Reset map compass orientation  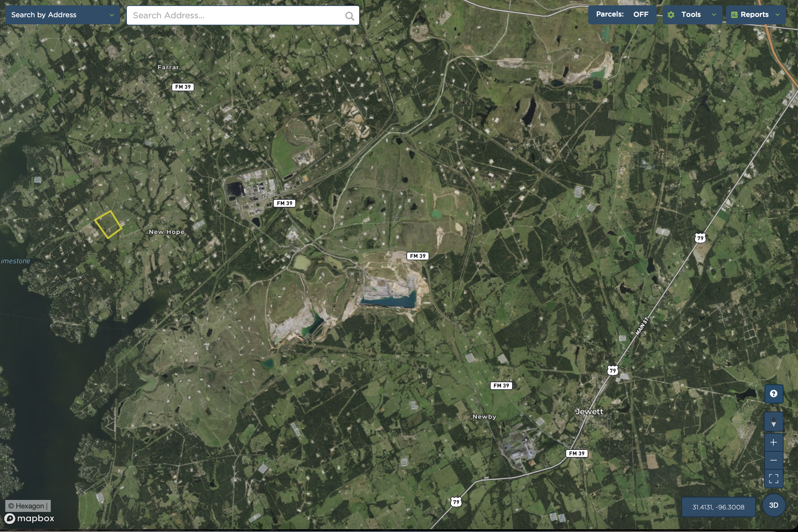click(x=774, y=422)
